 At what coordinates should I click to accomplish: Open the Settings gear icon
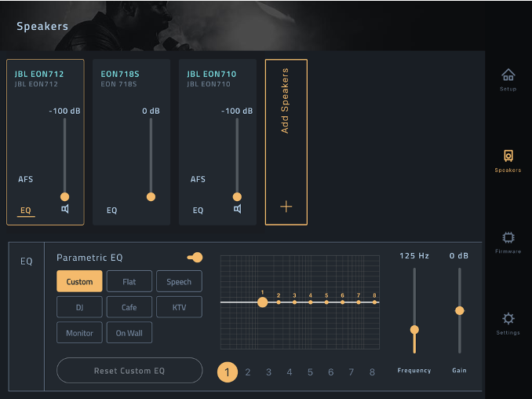508,319
